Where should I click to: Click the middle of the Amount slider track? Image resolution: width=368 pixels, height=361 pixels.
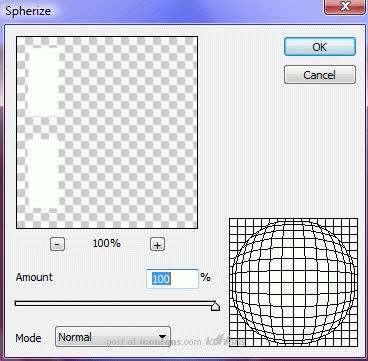(x=115, y=303)
